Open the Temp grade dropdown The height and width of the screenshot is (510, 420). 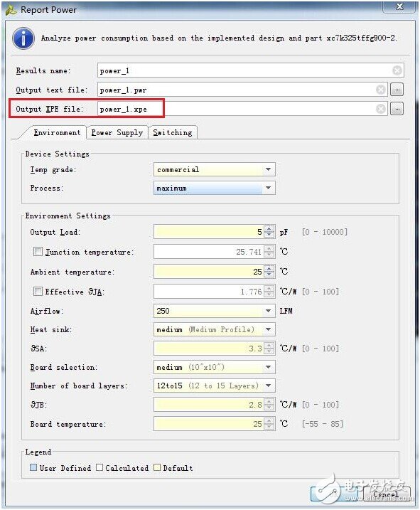[214, 169]
